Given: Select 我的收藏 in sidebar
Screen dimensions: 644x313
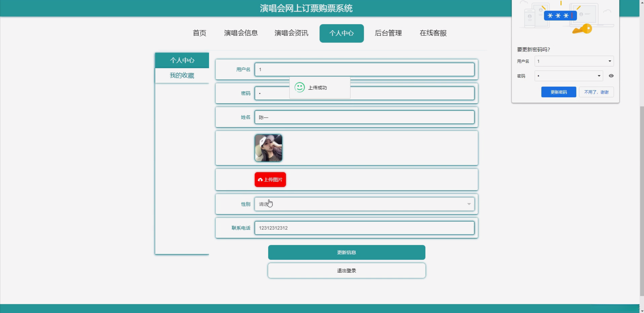Looking at the screenshot, I should point(182,75).
